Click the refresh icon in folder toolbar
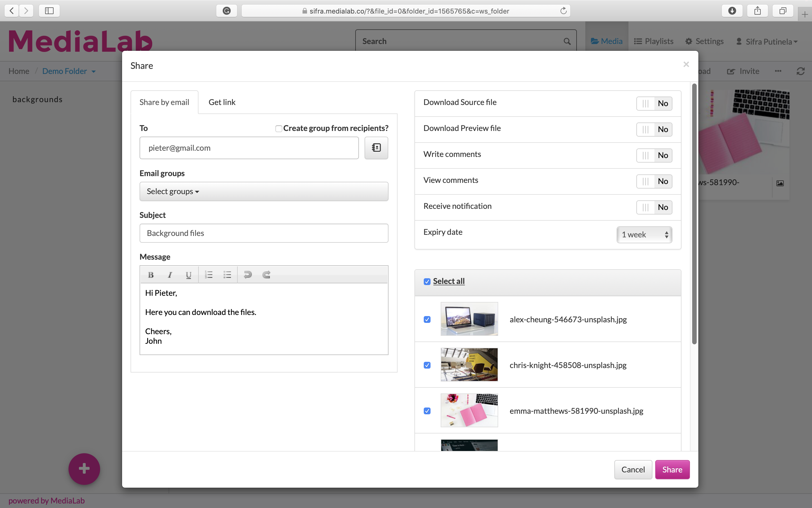The height and width of the screenshot is (508, 812). click(x=801, y=71)
